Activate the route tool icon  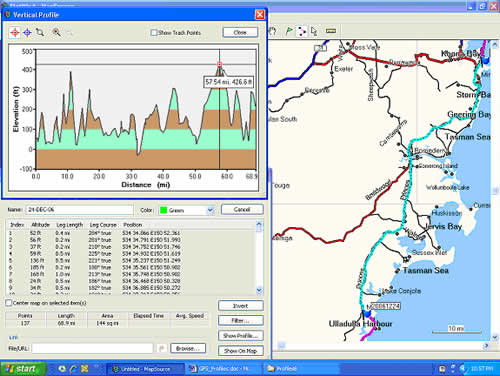302,31
